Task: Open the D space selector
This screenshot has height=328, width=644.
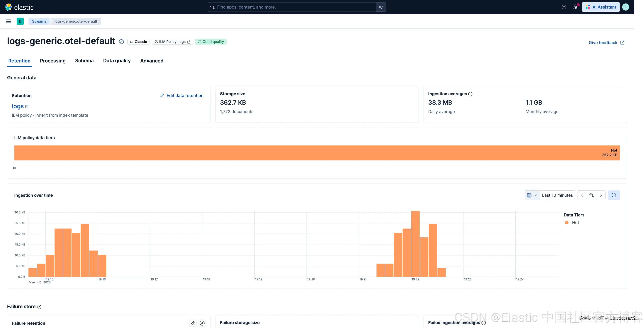Action: coord(20,21)
